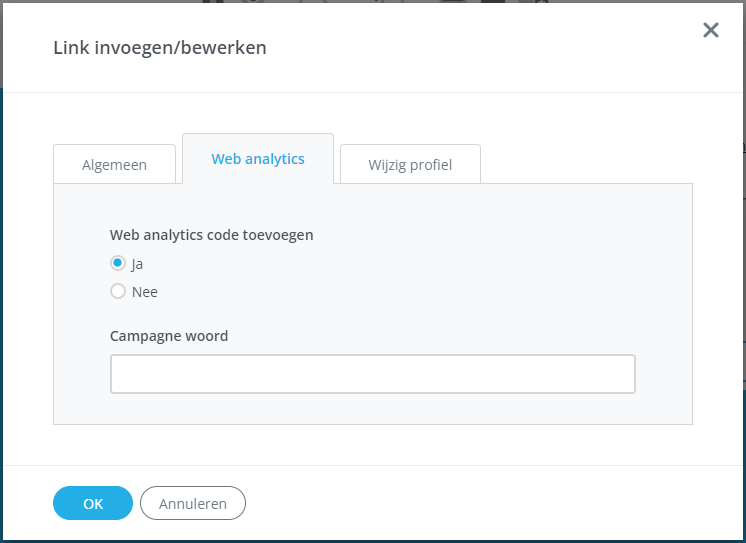Click the white footer area right of Annuleren

click(x=480, y=504)
